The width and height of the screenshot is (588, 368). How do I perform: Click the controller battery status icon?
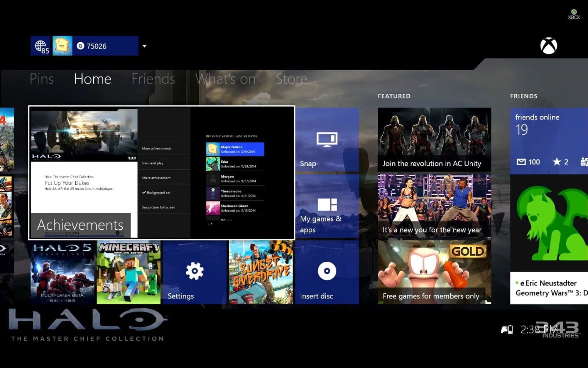pyautogui.click(x=507, y=329)
